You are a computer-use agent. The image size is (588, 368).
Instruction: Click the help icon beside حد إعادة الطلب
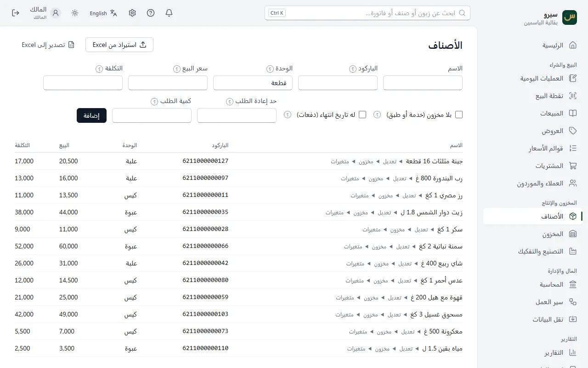[230, 102]
